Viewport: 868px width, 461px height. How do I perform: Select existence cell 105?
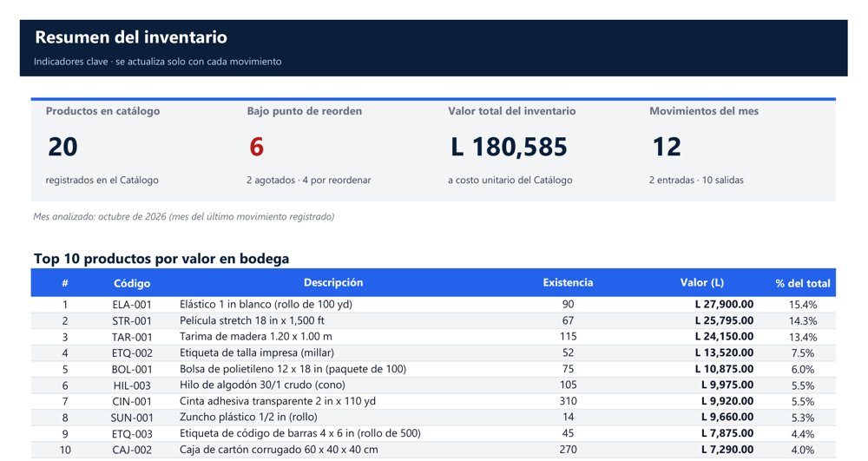pyautogui.click(x=568, y=385)
